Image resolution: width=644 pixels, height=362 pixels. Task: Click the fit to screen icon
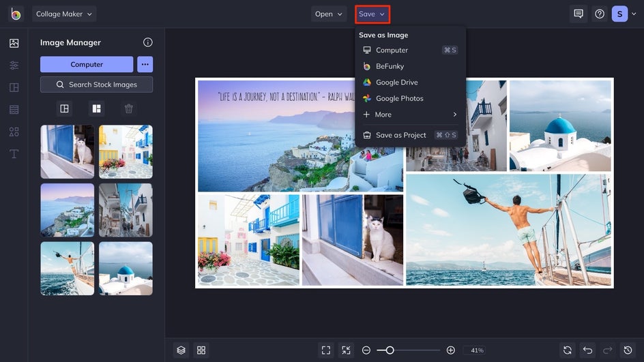click(326, 350)
